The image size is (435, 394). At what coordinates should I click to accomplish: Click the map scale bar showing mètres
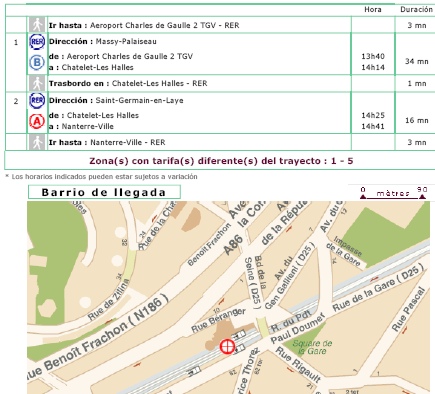(x=393, y=193)
